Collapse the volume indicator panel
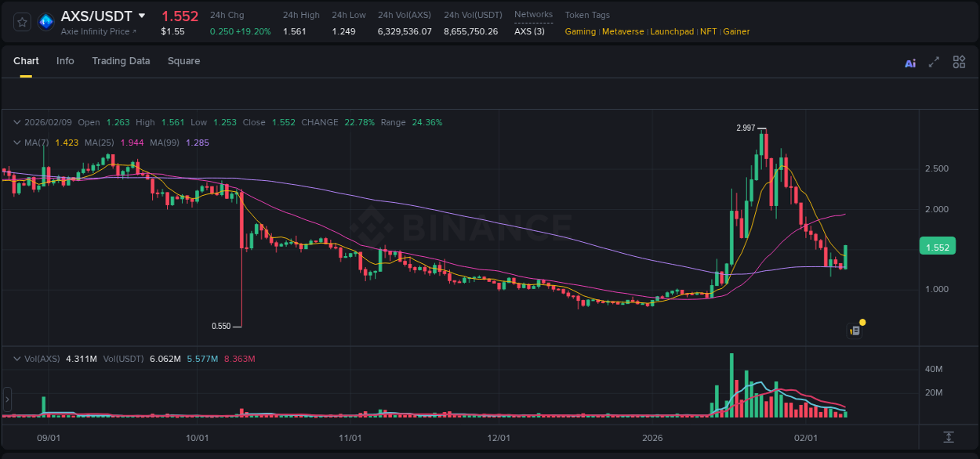This screenshot has height=459, width=980. pos(16,358)
